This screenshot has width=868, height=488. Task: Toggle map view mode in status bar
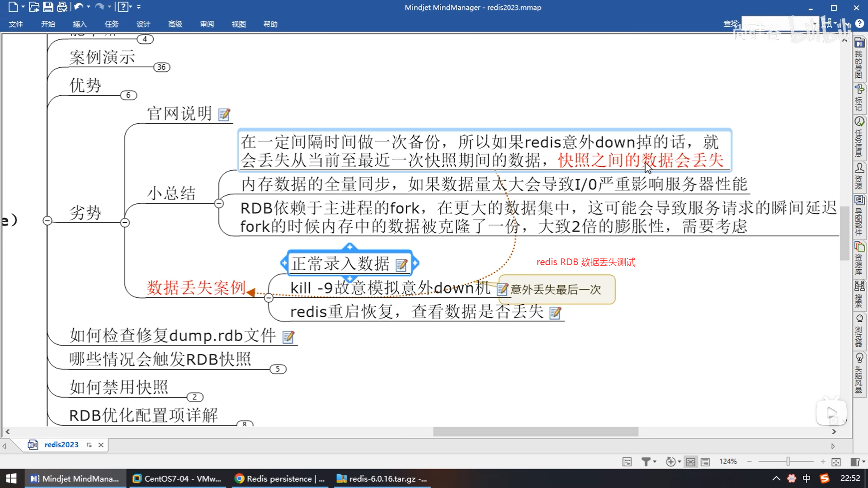pyautogui.click(x=690, y=461)
